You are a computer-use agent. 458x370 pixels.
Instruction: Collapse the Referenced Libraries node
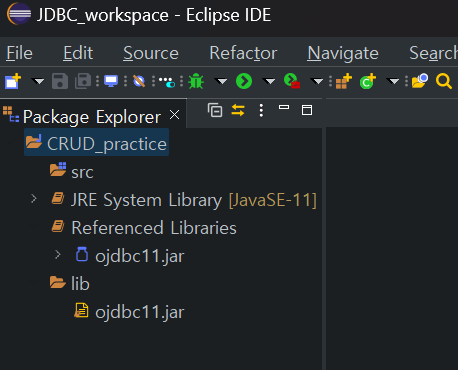(34, 226)
